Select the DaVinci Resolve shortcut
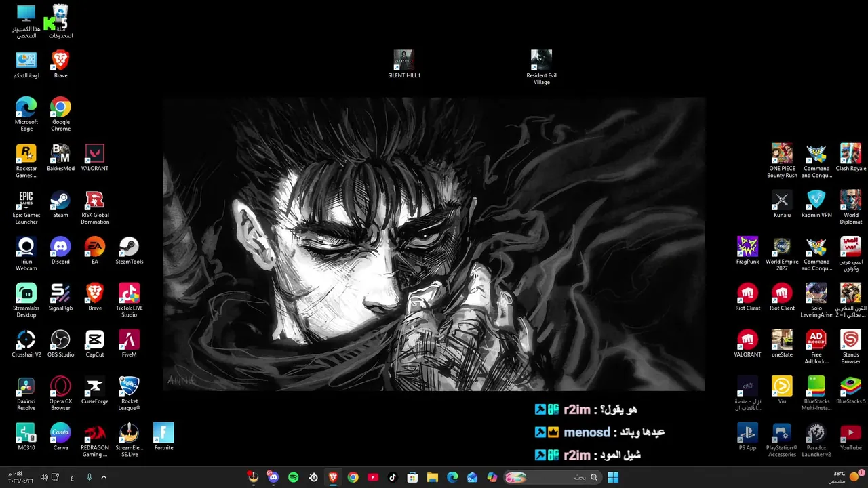Screen dimensions: 868x488 click(x=26, y=394)
